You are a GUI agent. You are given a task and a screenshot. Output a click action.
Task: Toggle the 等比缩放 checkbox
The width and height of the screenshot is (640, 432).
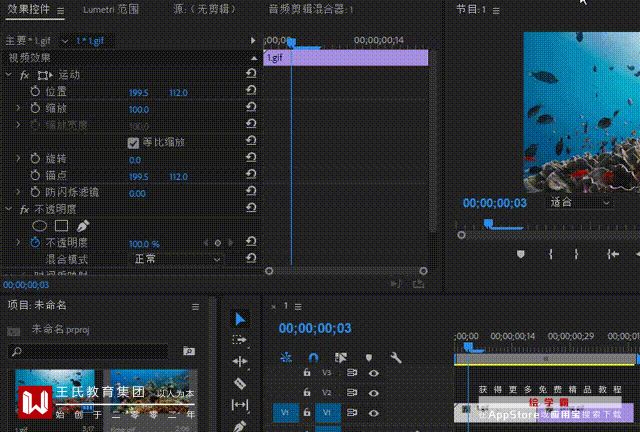[133, 143]
